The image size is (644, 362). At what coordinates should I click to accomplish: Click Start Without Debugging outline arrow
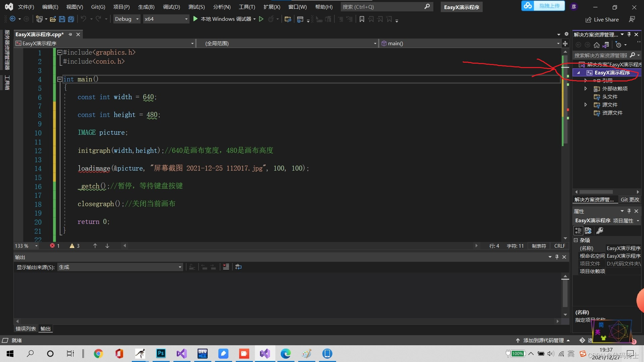(261, 19)
